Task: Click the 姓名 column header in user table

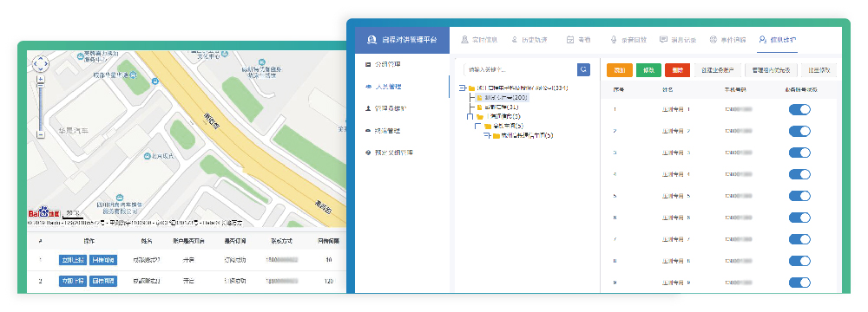Action: 667,89
